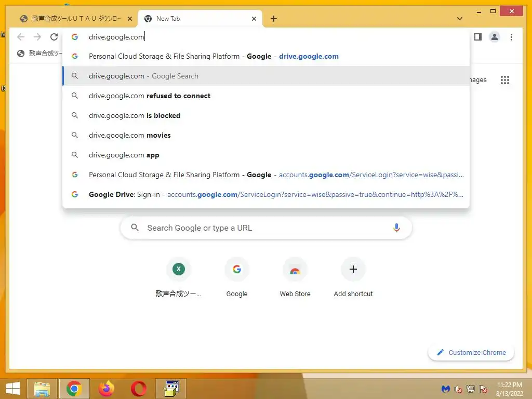Image resolution: width=532 pixels, height=399 pixels.
Task: Select drive.google.com - Google Search suggestion
Action: pos(266,76)
